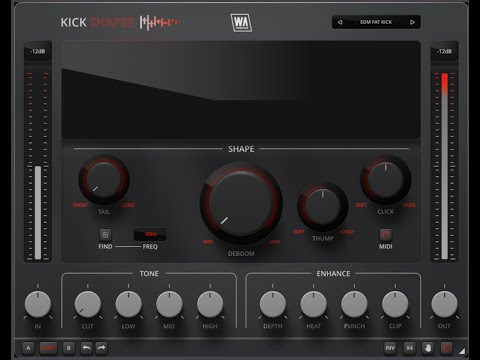Toggle the red power bypass icon
The width and height of the screenshot is (480, 360).
coord(447,348)
